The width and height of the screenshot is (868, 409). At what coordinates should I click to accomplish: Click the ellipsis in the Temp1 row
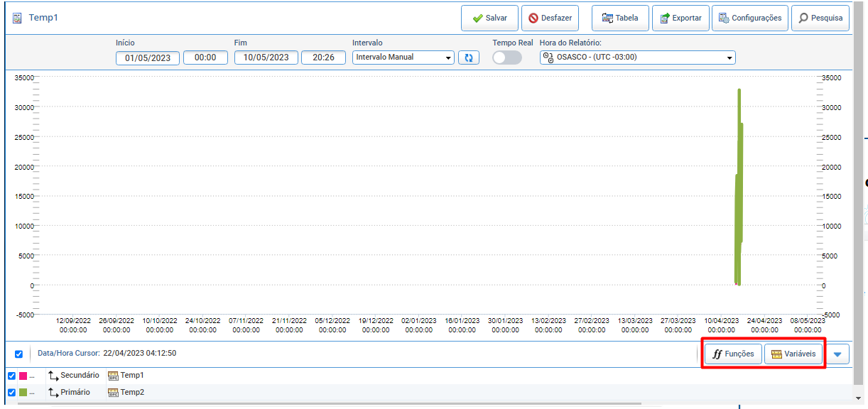click(x=32, y=376)
